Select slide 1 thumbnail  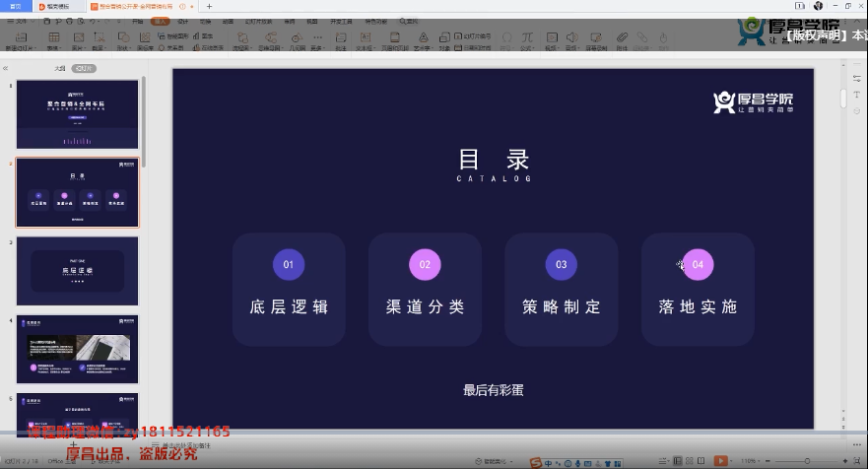pyautogui.click(x=78, y=114)
